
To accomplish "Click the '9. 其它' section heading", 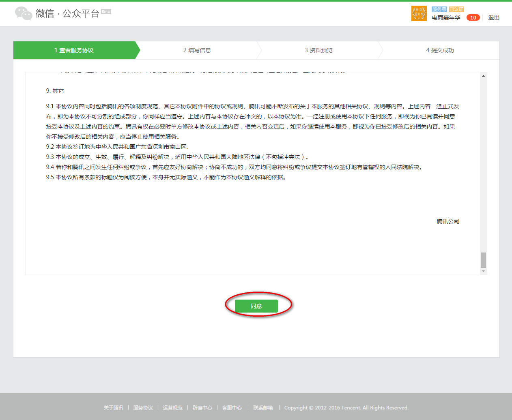I will click(x=55, y=91).
